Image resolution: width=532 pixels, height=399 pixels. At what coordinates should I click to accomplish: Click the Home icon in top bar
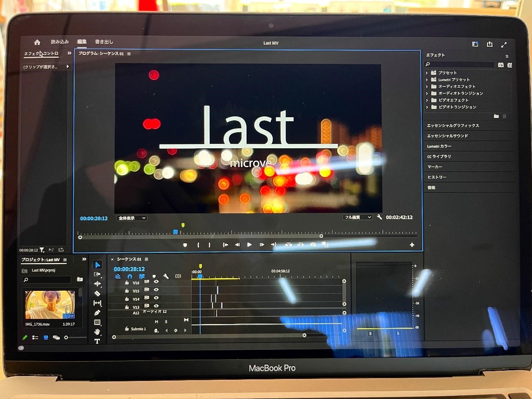pyautogui.click(x=37, y=42)
